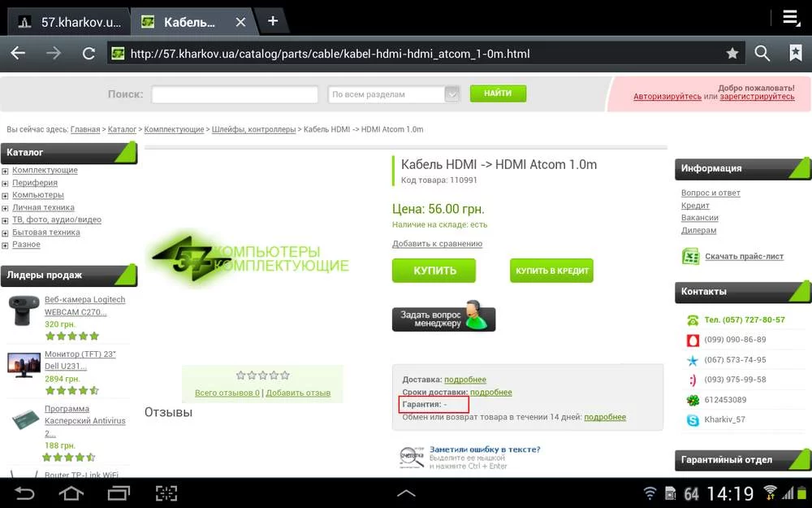Screen dimensions: 812x508
Task: Open the Logitech webcam thumbnail
Action: tap(24, 310)
